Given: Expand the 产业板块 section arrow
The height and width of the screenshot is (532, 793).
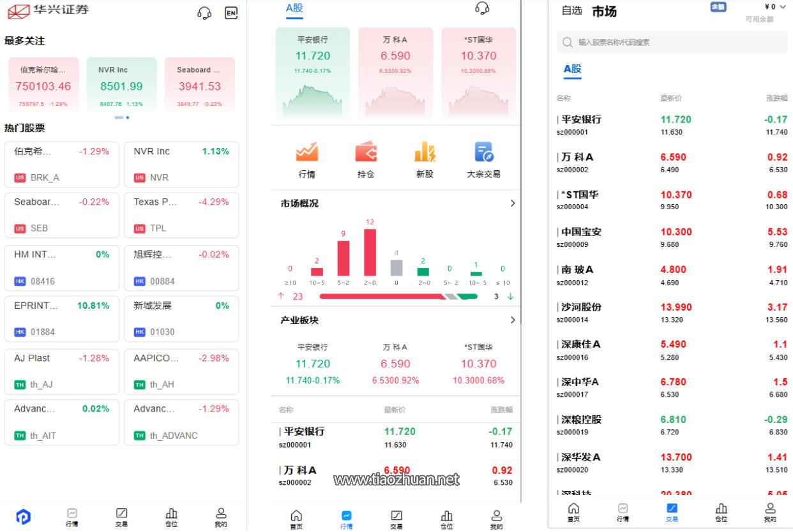Looking at the screenshot, I should [512, 320].
